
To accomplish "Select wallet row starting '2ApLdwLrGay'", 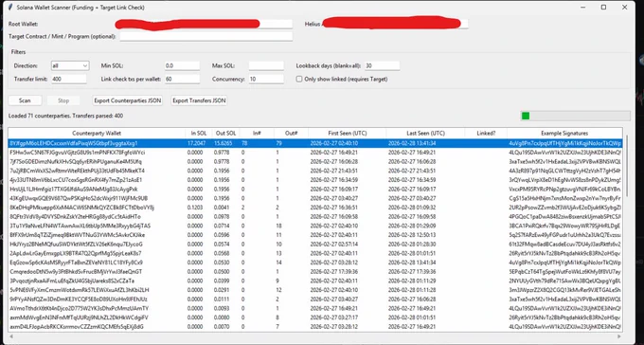I will tap(315, 253).
